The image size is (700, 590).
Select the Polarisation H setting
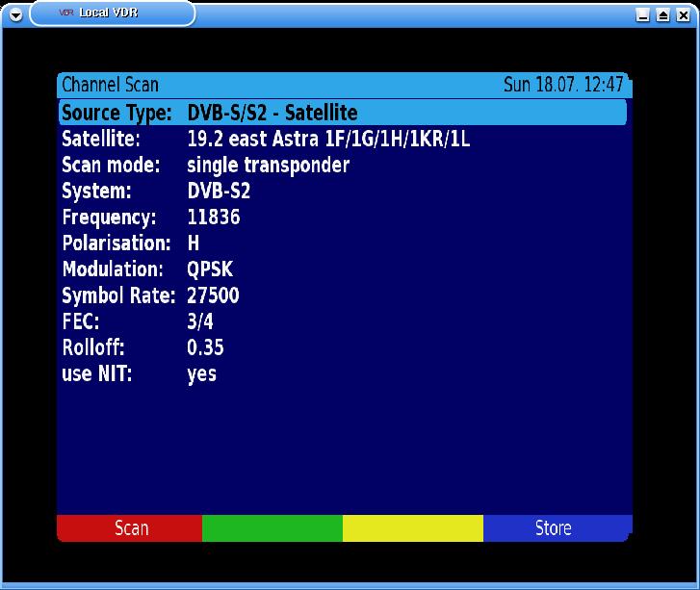pyautogui.click(x=342, y=244)
